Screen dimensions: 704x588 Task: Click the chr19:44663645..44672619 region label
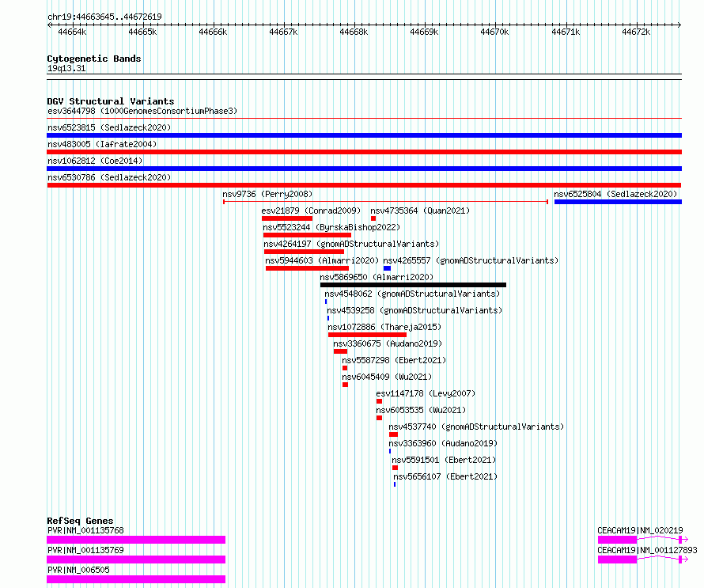pyautogui.click(x=104, y=17)
